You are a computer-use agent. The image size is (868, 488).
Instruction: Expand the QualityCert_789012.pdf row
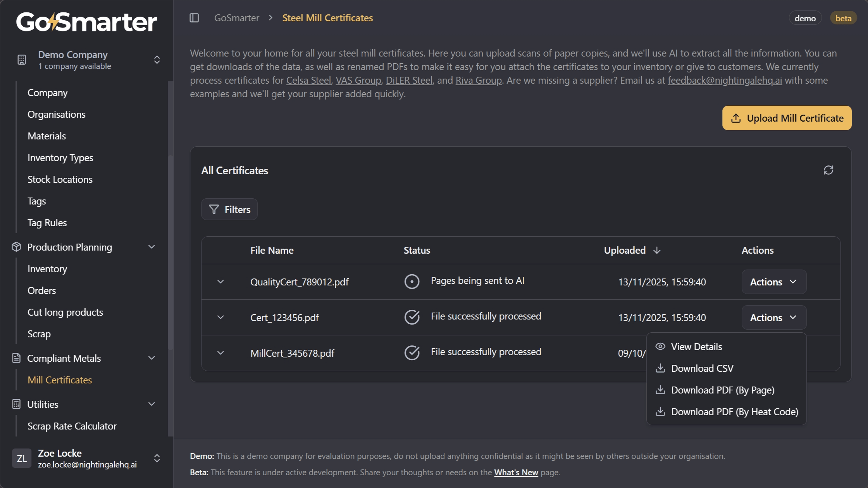pos(220,282)
